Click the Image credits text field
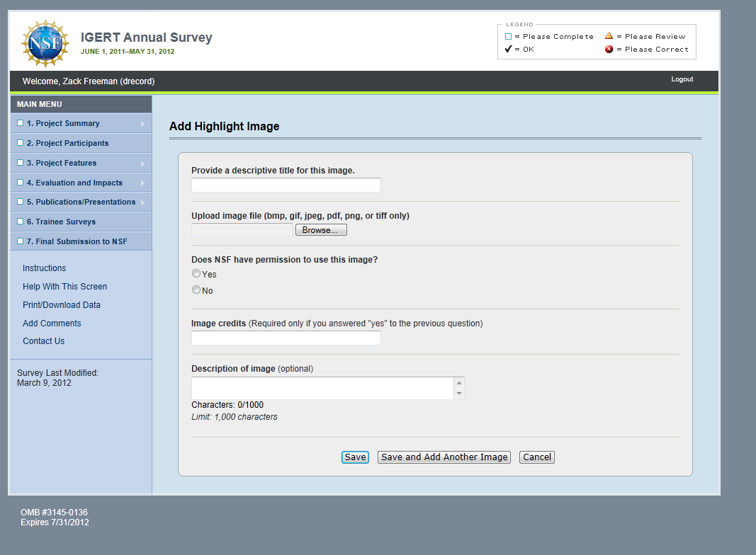The width and height of the screenshot is (756, 555). point(286,338)
